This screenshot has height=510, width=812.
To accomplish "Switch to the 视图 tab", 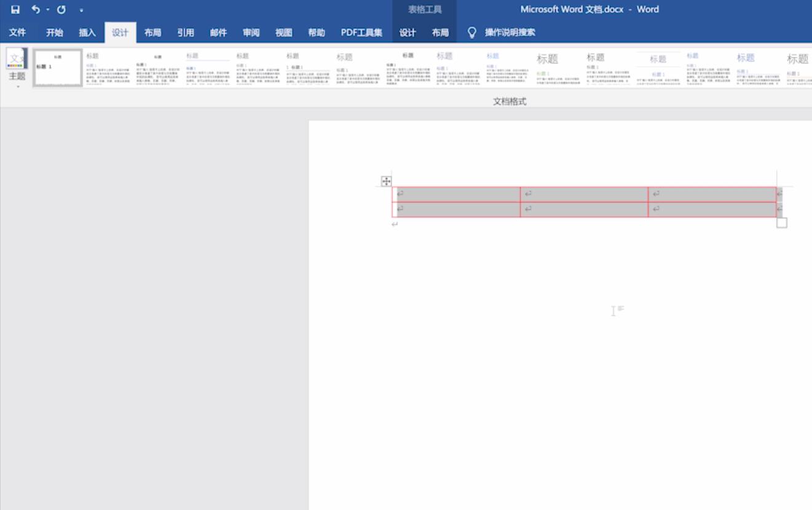I will click(283, 33).
